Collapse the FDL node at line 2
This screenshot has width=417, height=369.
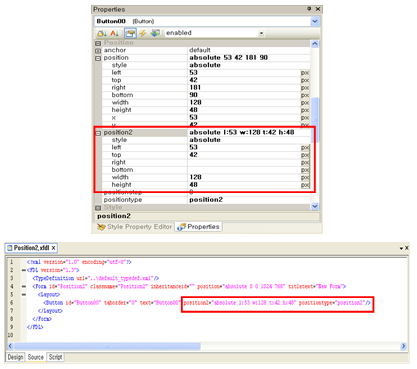[24, 270]
